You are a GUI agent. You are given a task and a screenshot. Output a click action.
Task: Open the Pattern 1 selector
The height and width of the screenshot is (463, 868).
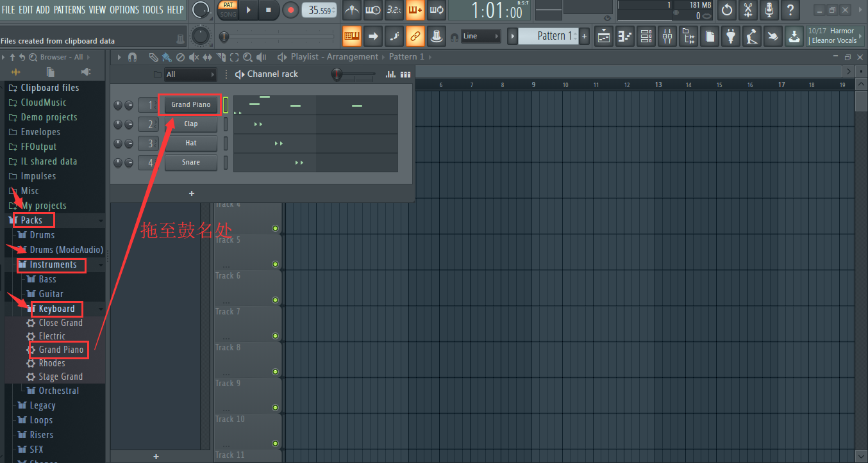tap(548, 36)
